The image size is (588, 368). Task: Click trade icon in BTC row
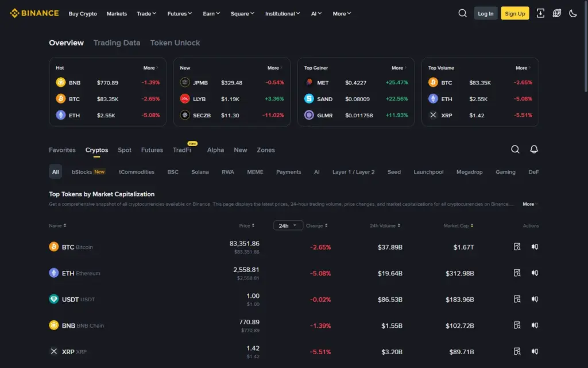535,247
